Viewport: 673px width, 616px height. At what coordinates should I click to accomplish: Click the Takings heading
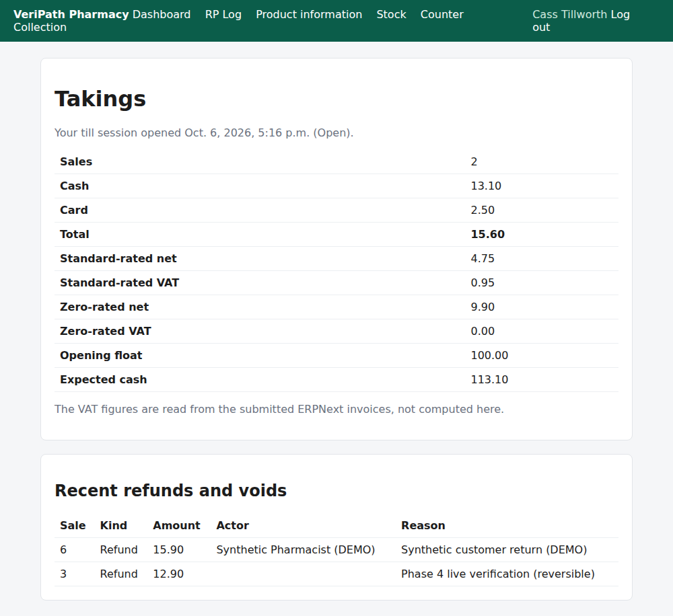coord(100,99)
